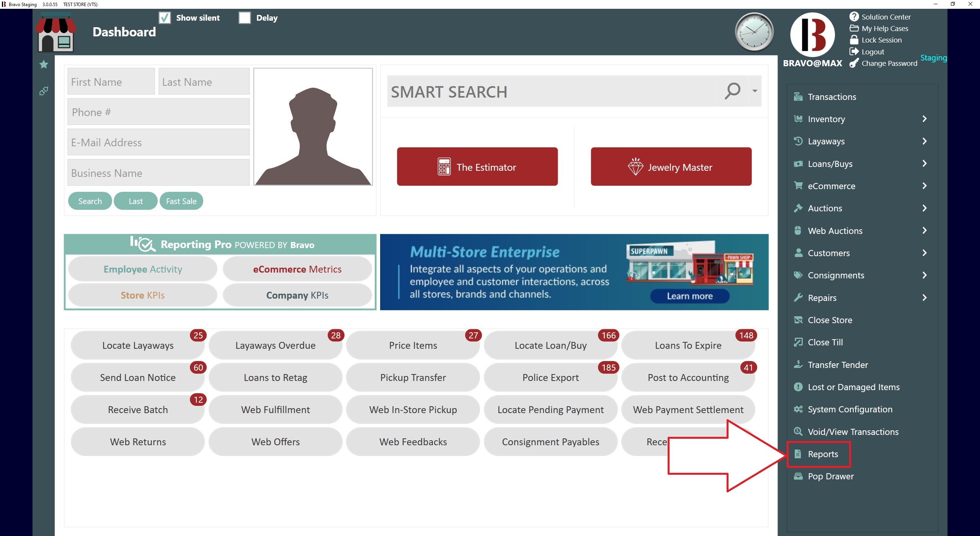Expand the Layaways submenu chevron

[x=924, y=141]
